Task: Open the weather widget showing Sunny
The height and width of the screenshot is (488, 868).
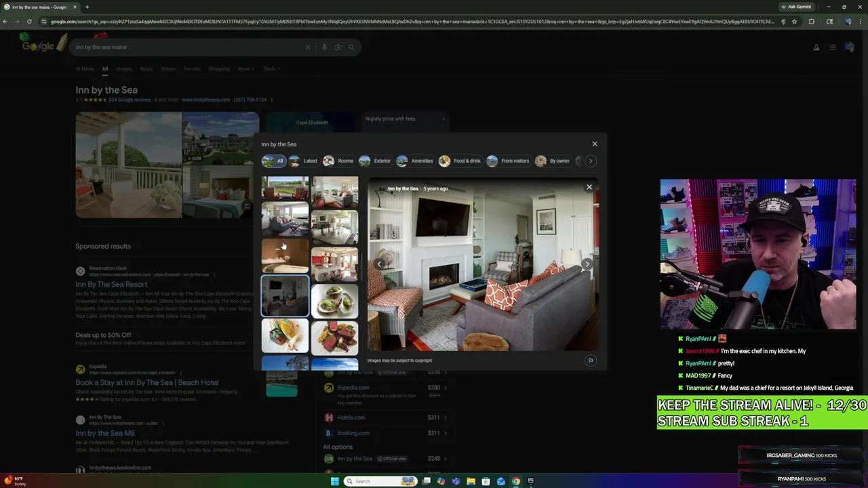Action: 15,481
